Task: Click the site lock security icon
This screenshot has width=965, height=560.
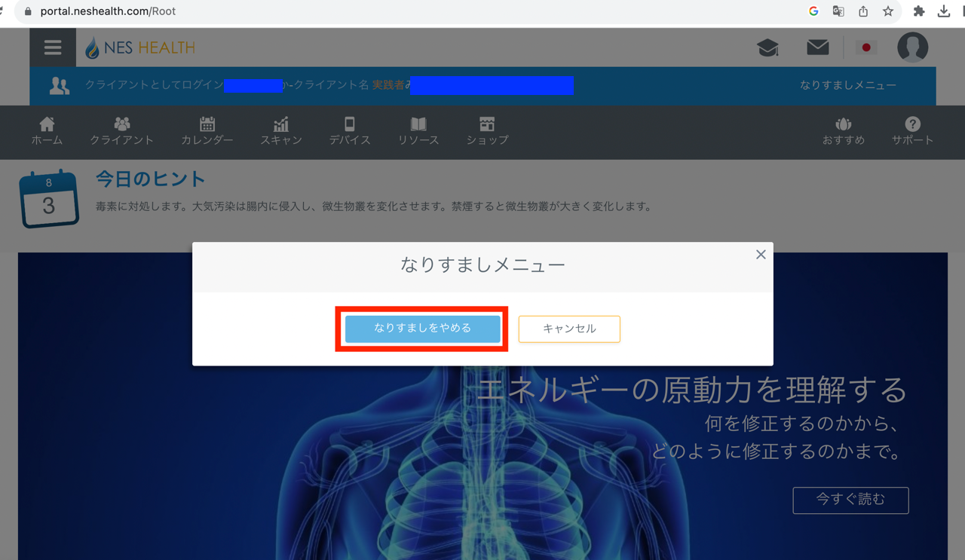Action: coord(28,11)
